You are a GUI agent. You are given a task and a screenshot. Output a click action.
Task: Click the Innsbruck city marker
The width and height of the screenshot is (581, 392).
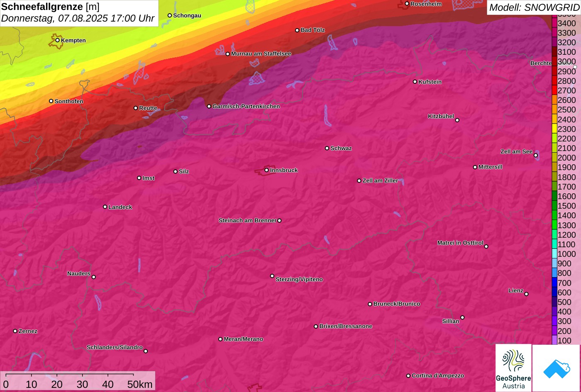(266, 170)
